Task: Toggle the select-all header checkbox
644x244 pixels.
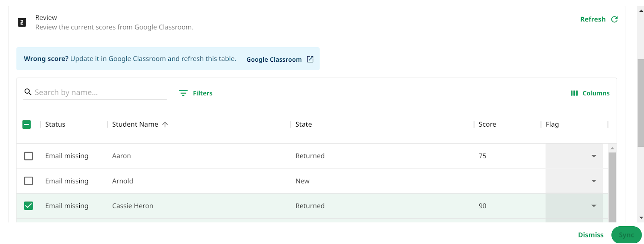Action: 27,125
